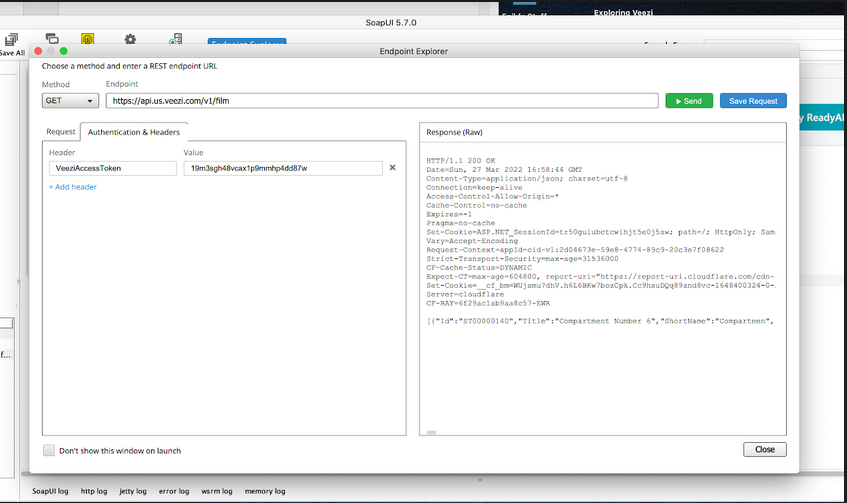This screenshot has height=503, width=847.
Task: Open the jetty log tab
Action: point(133,491)
